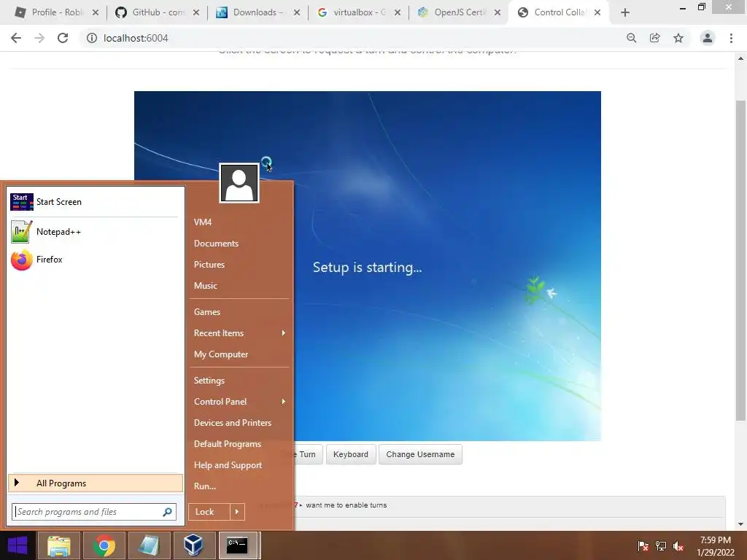Click the Lock button
The width and height of the screenshot is (747, 560).
point(209,512)
